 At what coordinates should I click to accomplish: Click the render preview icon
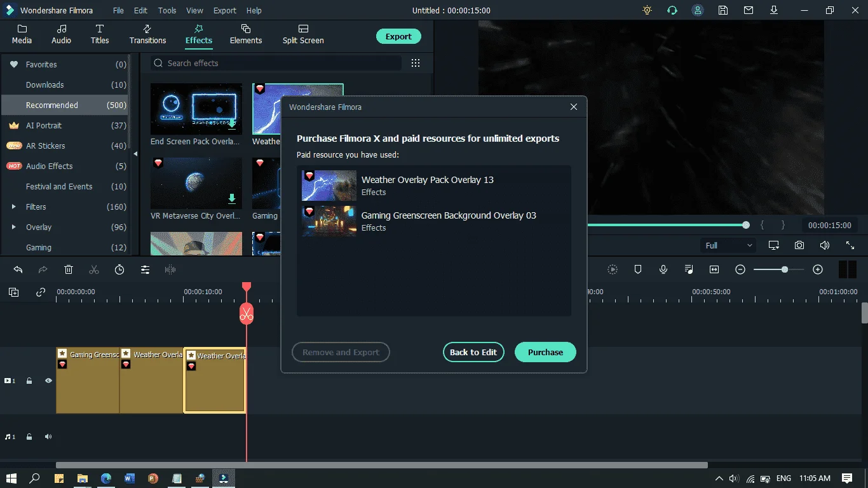coord(613,269)
